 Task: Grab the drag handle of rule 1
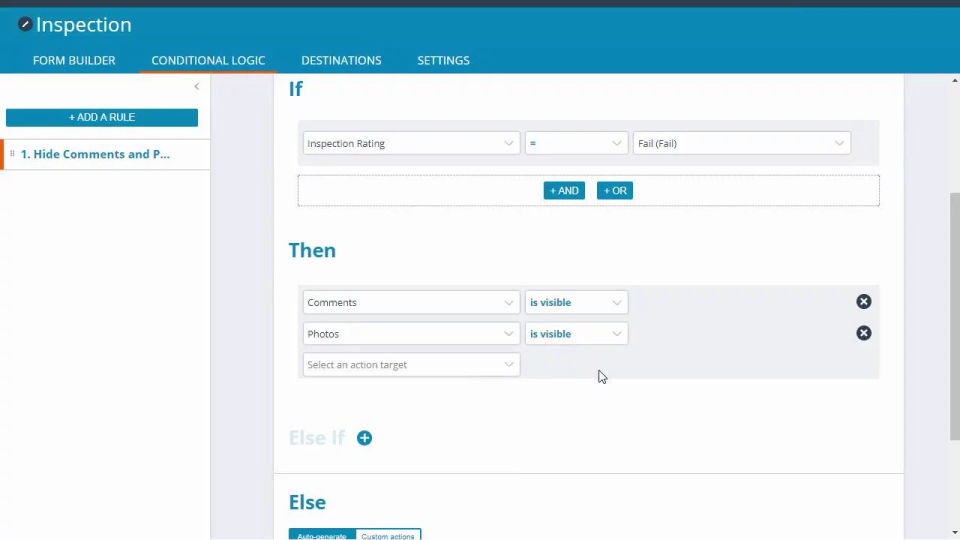point(12,154)
